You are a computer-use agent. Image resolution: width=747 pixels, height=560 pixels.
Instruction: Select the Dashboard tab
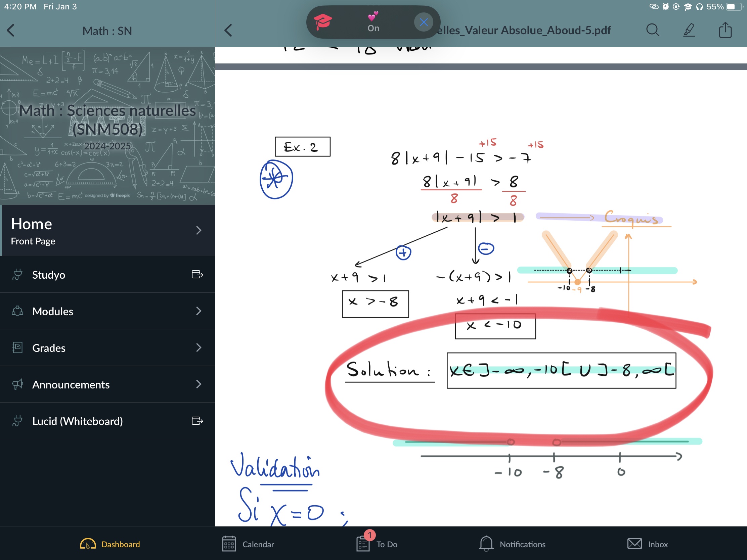click(x=110, y=544)
